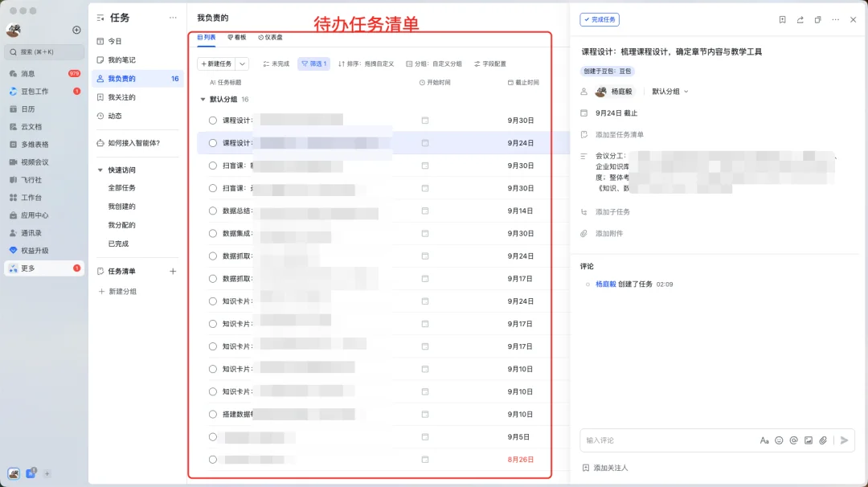Click the bookmark icon in the task detail header
Screen dimensions: 868x487
pyautogui.click(x=782, y=19)
